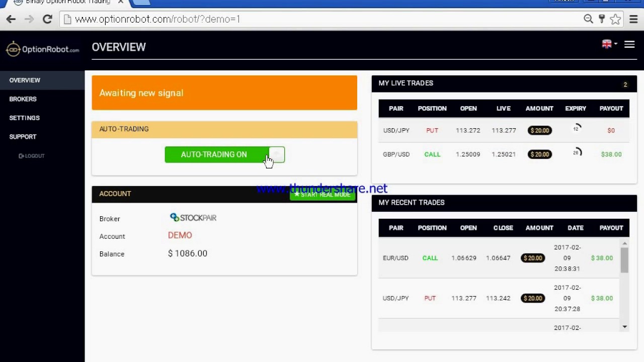Screen dimensions: 644x362
Task: Click $20.00 amount badge for live USD/JPY
Action: tap(539, 130)
